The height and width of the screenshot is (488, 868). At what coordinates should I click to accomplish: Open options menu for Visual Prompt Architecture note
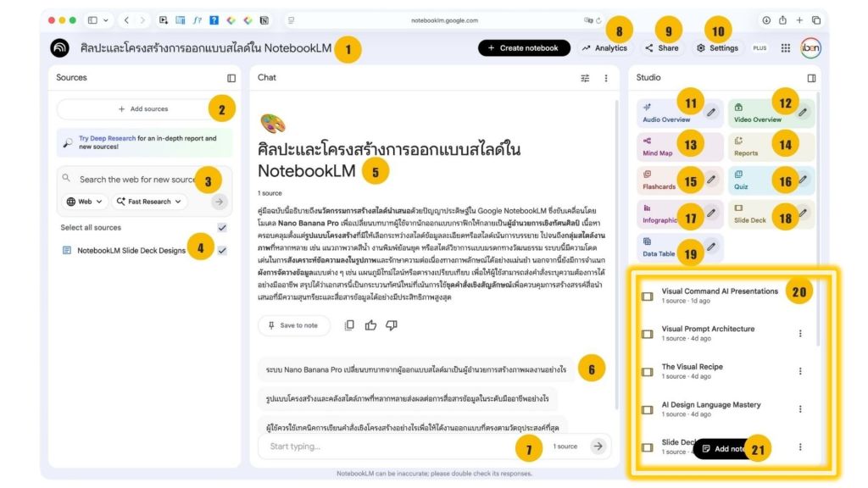(800, 333)
